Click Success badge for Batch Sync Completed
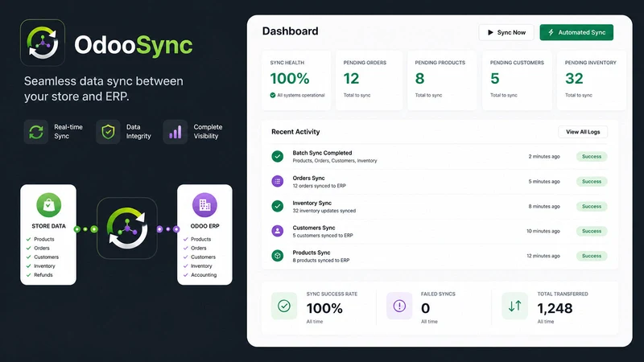 tap(592, 156)
